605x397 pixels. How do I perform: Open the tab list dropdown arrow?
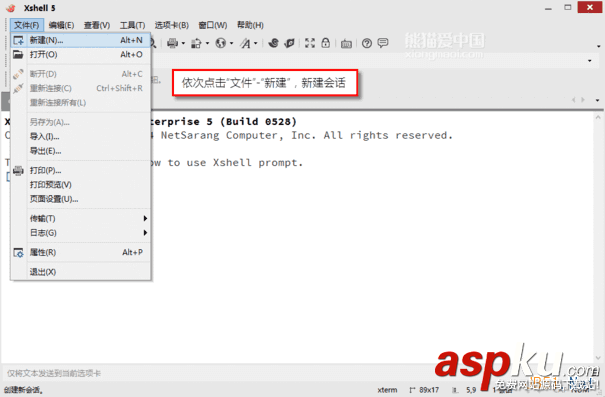tap(597, 100)
